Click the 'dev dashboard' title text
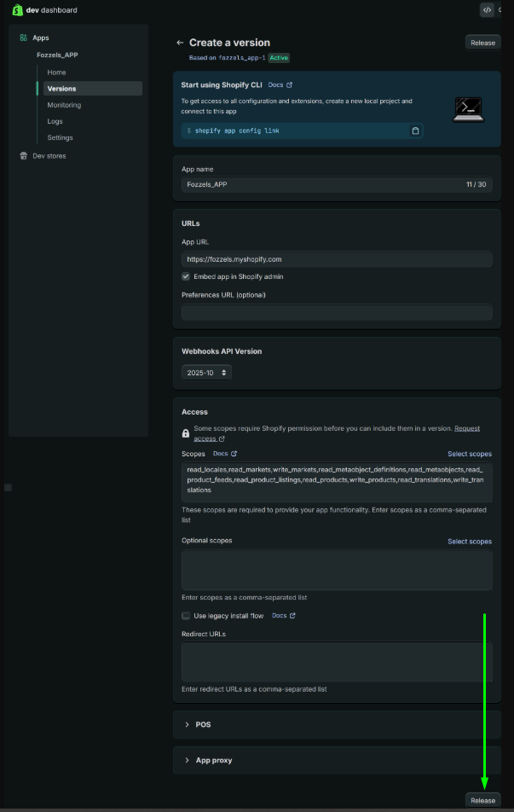This screenshot has width=514, height=812. [x=51, y=10]
